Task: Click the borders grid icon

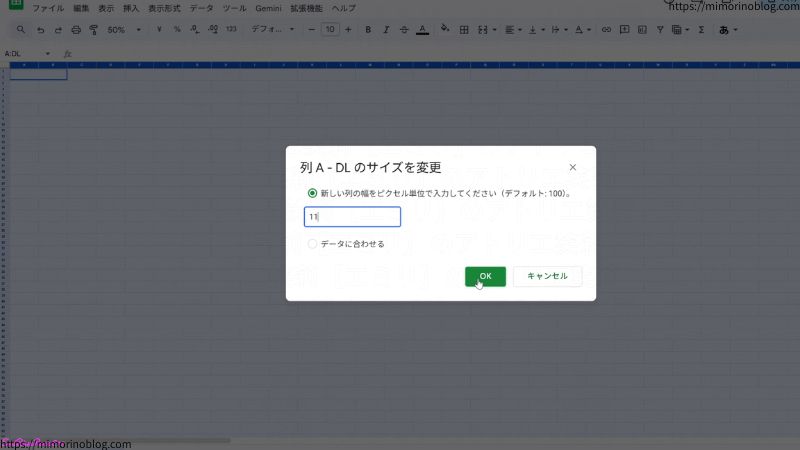Action: (x=464, y=30)
